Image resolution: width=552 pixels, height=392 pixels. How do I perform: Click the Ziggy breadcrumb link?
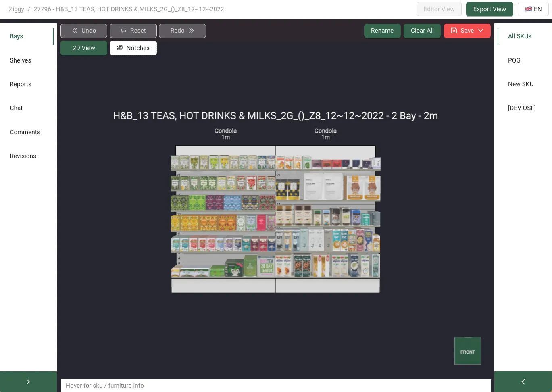(x=17, y=9)
